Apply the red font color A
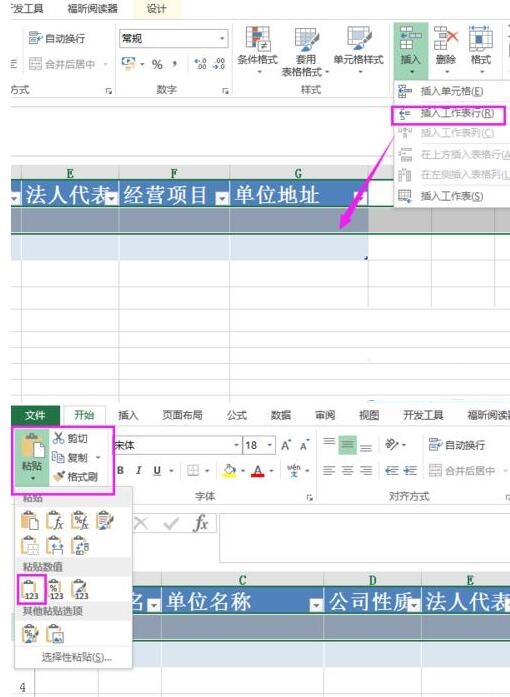The image size is (510, 697). [x=258, y=470]
